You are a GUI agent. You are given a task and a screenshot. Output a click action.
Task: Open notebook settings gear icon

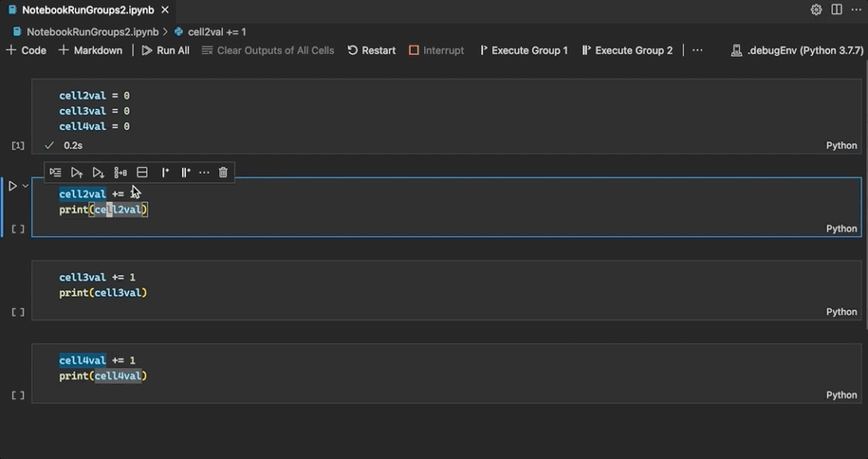click(x=816, y=10)
